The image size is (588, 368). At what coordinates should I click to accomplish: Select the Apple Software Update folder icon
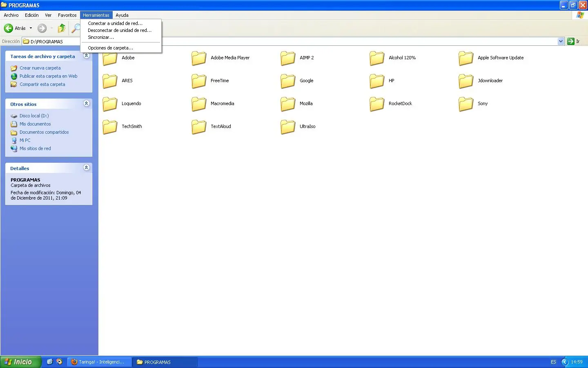pyautogui.click(x=466, y=58)
